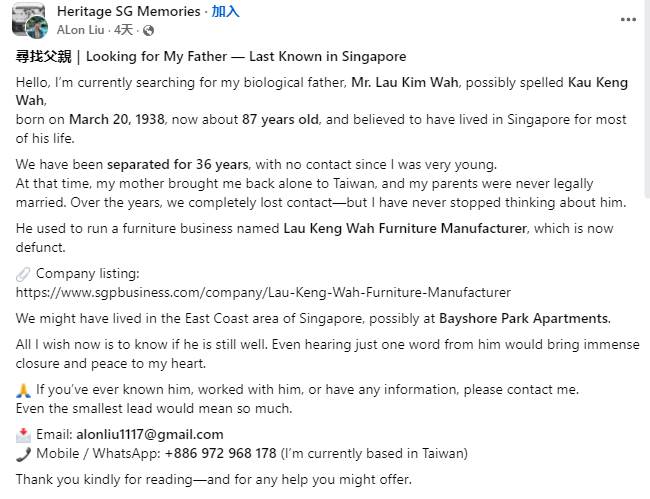This screenshot has width=650, height=499.
Task: Click the praying hands emoji icon
Action: pyautogui.click(x=23, y=390)
